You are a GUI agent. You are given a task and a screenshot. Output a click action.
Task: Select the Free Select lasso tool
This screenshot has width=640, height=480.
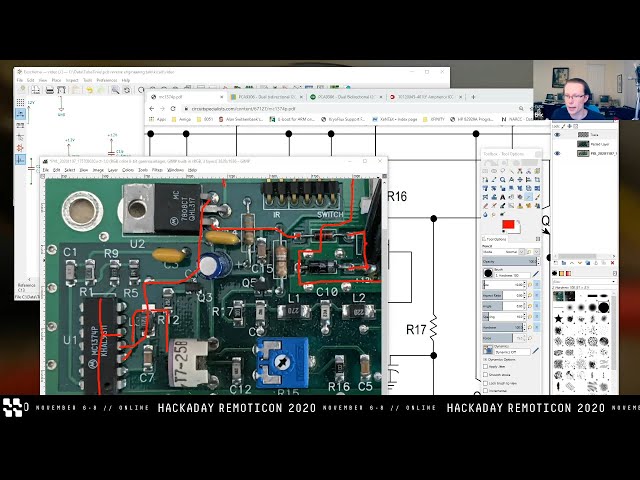tap(502, 171)
